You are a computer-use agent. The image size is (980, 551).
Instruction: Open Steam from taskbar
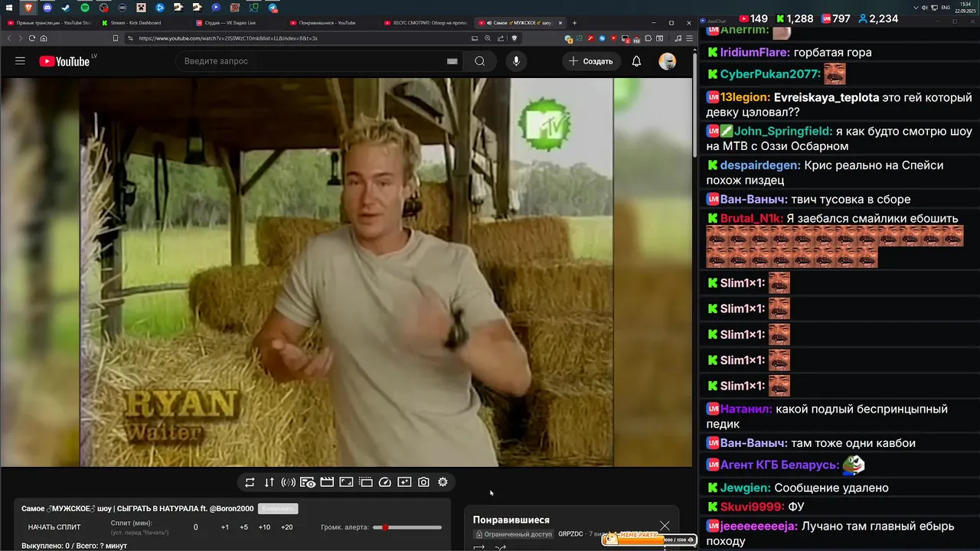(x=66, y=8)
